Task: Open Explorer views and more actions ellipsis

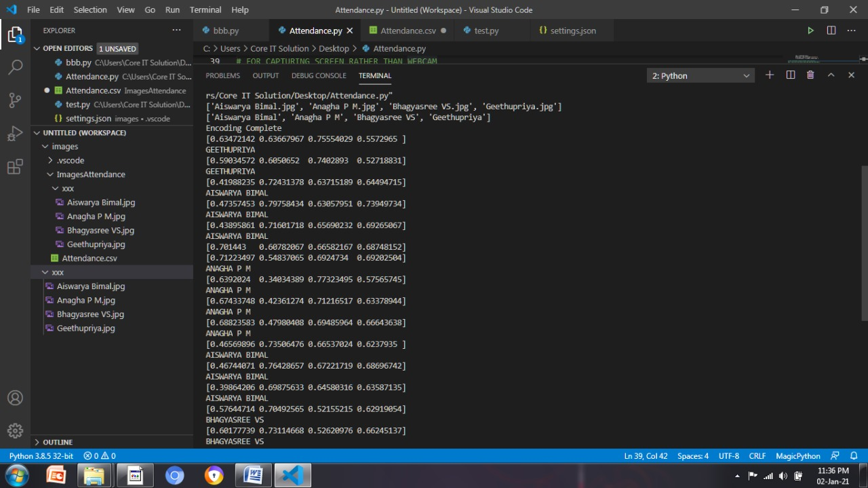Action: pyautogui.click(x=176, y=31)
